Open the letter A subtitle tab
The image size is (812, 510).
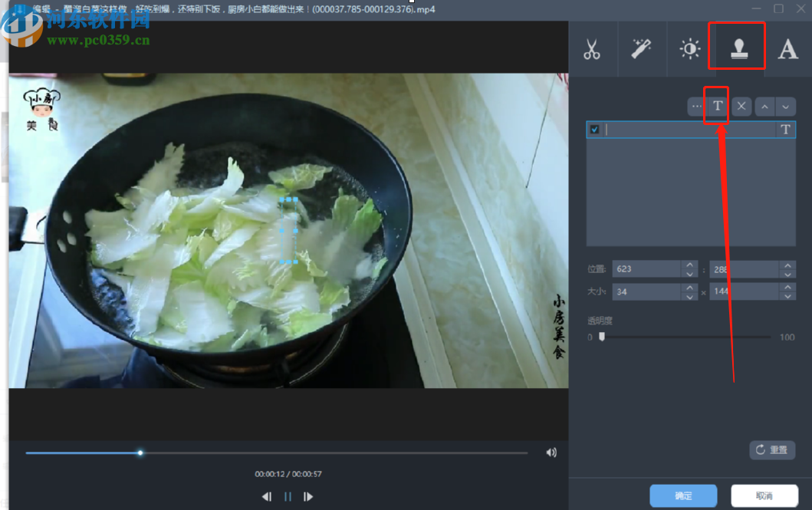click(787, 49)
